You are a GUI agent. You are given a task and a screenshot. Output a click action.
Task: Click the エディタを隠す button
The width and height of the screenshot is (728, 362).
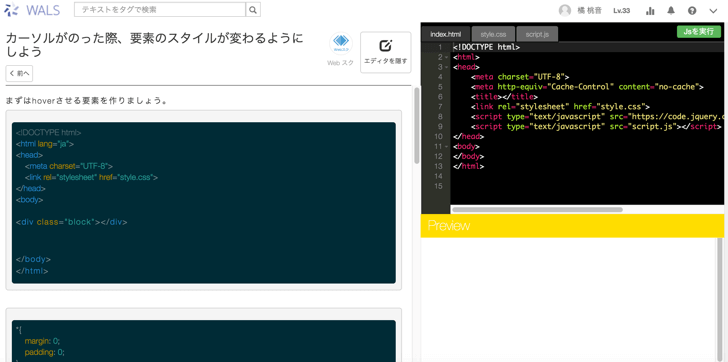386,52
